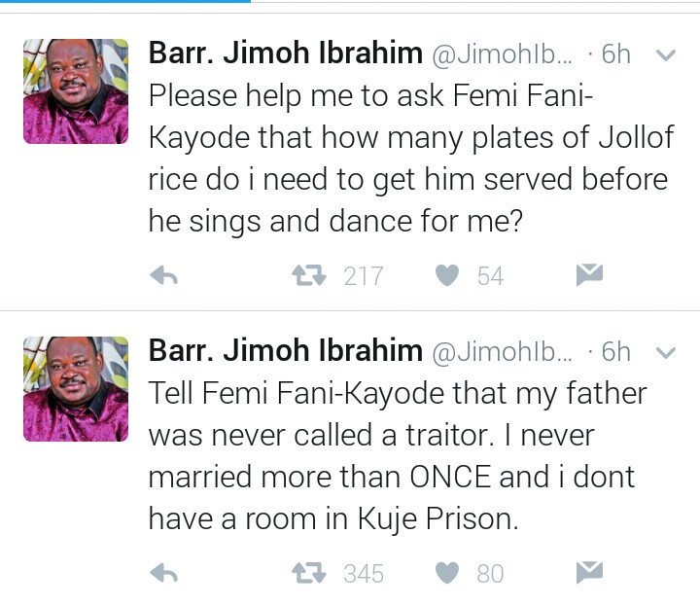Share Kuje Prison tweet via direct message
This screenshot has width=700, height=606.
[x=589, y=573]
